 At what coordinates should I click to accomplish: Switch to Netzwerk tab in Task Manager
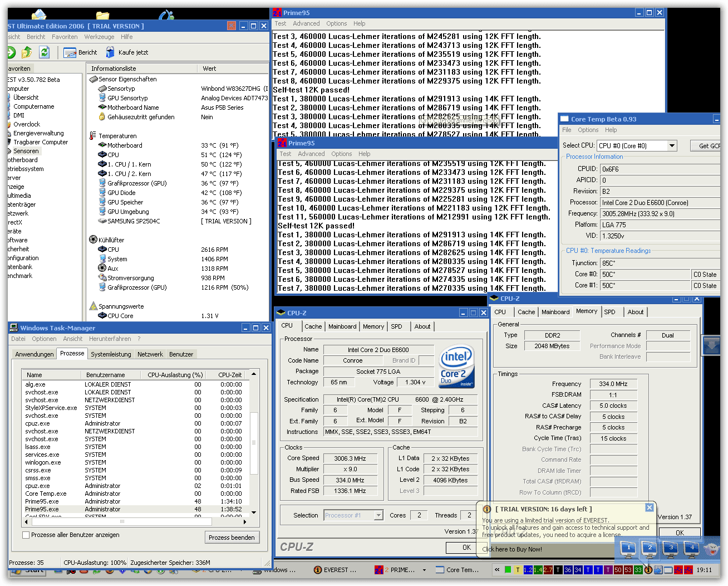coord(150,354)
